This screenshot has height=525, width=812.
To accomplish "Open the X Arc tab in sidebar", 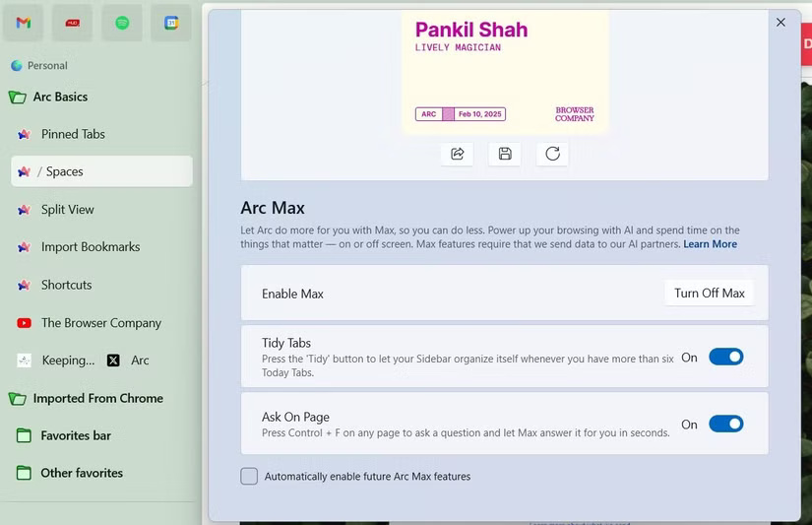I will 128,361.
